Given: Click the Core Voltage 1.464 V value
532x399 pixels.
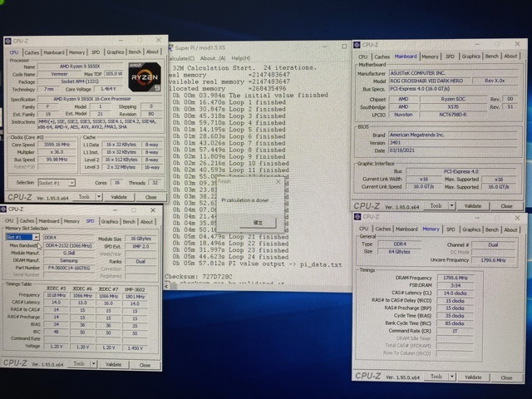Looking at the screenshot, I should [108, 89].
